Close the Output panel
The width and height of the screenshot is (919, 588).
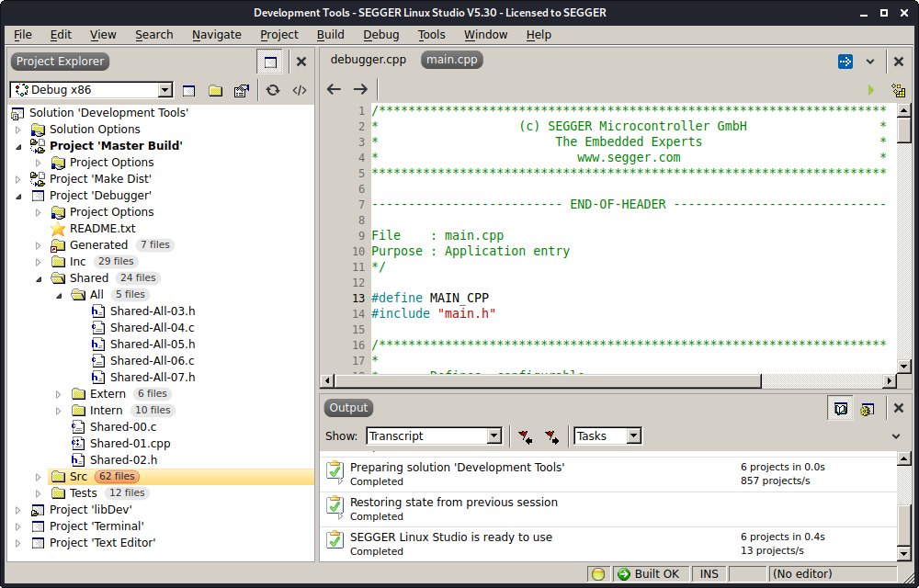(899, 408)
